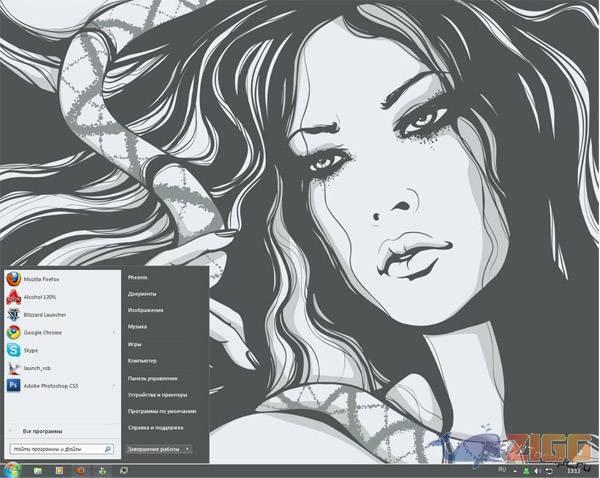Open Устройства и принтеры
The height and width of the screenshot is (478, 600).
pos(156,394)
